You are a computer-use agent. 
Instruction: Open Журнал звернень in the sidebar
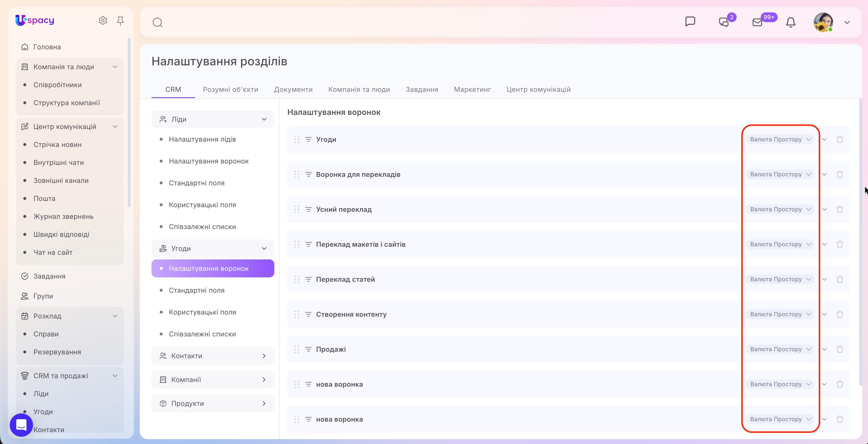pyautogui.click(x=63, y=216)
